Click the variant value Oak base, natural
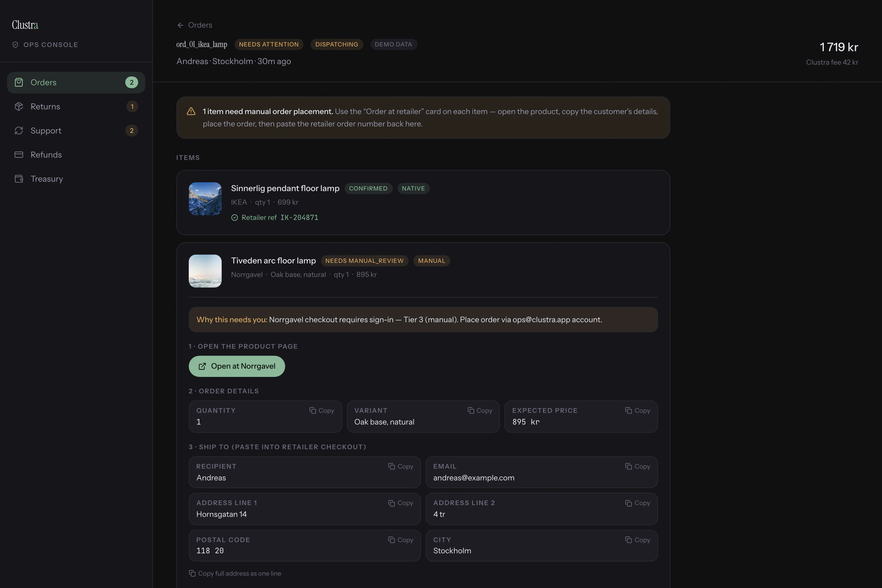This screenshot has width=882, height=588. click(384, 422)
